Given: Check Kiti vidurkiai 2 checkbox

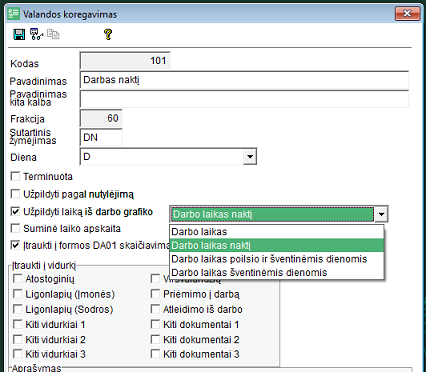Looking at the screenshot, I should [17, 340].
